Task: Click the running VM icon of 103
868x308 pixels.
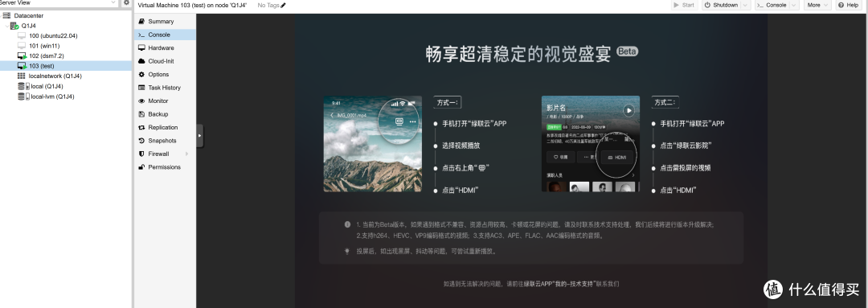Action: coord(22,66)
